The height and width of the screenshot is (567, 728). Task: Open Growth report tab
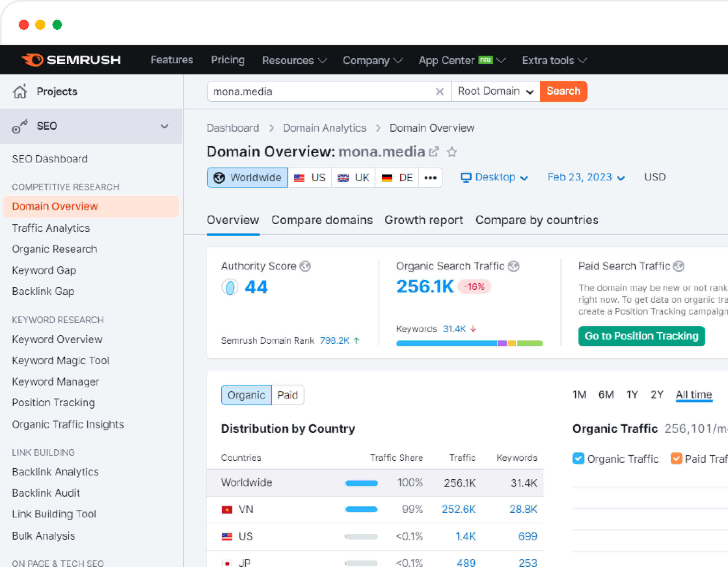click(424, 220)
